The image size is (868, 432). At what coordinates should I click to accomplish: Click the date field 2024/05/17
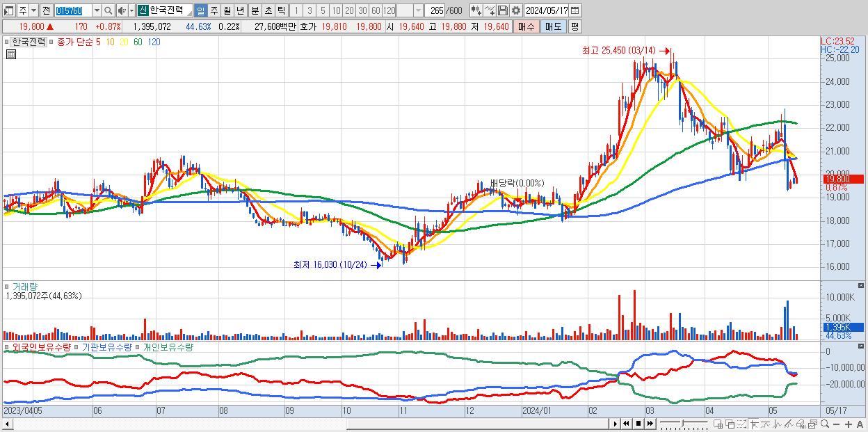pos(547,10)
